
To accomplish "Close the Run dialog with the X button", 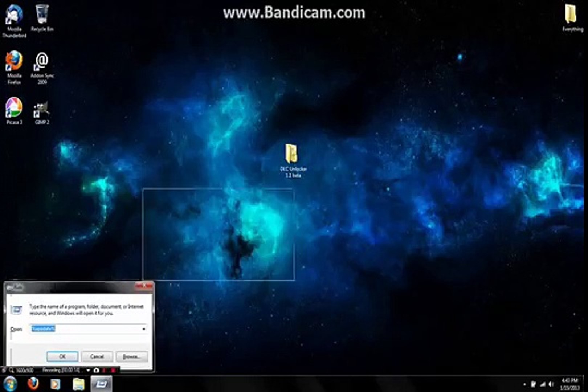I will (144, 287).
